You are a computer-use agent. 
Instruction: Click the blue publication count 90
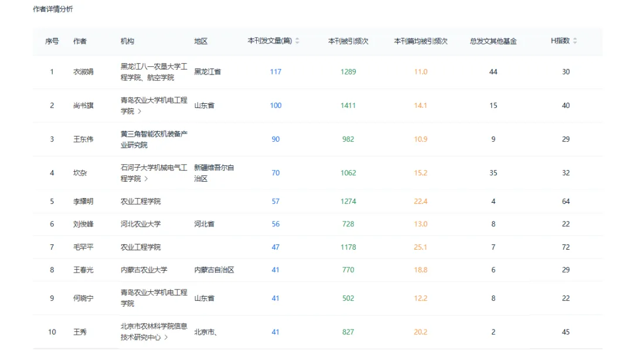275,140
